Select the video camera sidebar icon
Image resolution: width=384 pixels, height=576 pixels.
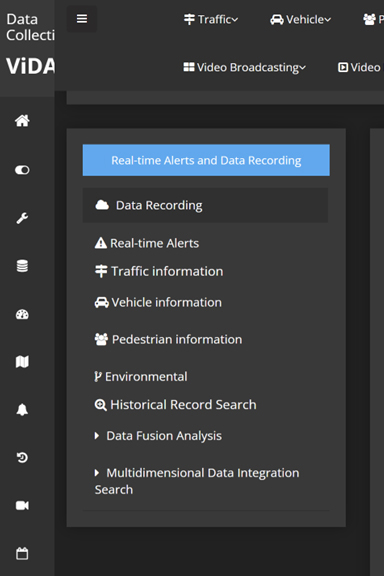coord(22,505)
